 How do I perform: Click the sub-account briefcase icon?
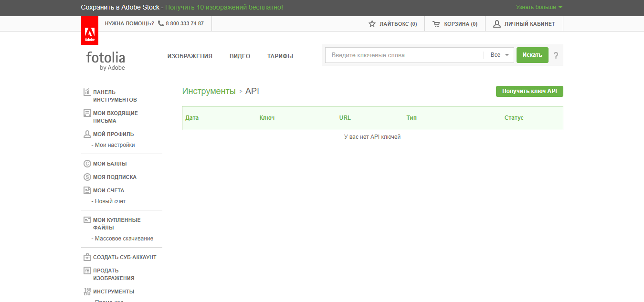point(87,257)
